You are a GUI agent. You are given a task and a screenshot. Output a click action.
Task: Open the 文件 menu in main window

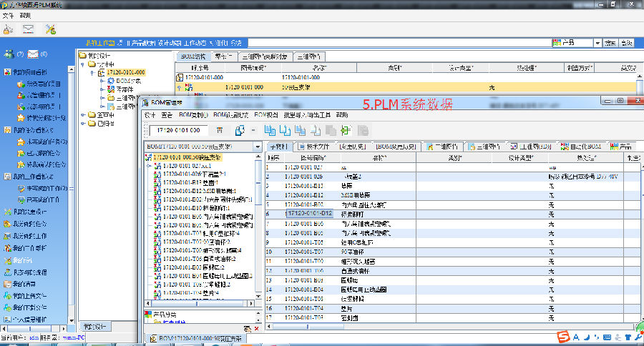coord(9,15)
